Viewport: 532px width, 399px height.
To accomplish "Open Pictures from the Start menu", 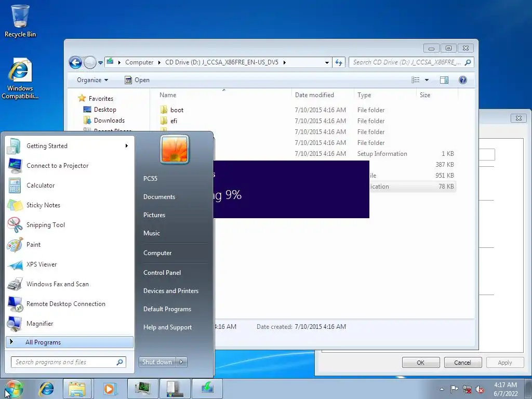I will (x=154, y=215).
